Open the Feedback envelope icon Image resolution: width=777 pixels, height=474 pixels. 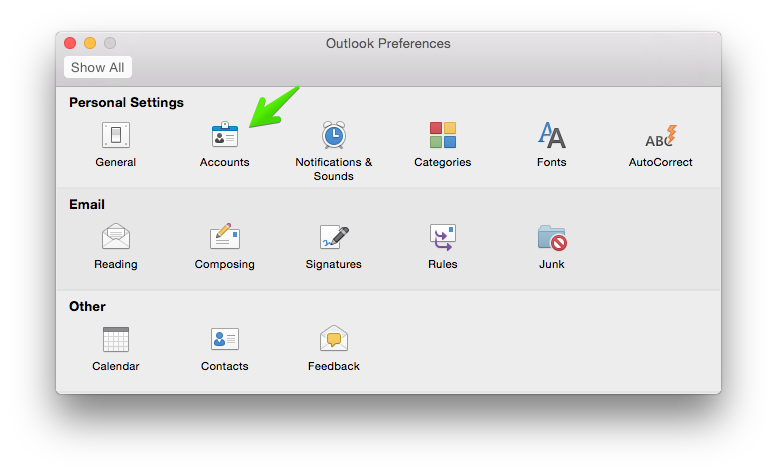(x=333, y=338)
